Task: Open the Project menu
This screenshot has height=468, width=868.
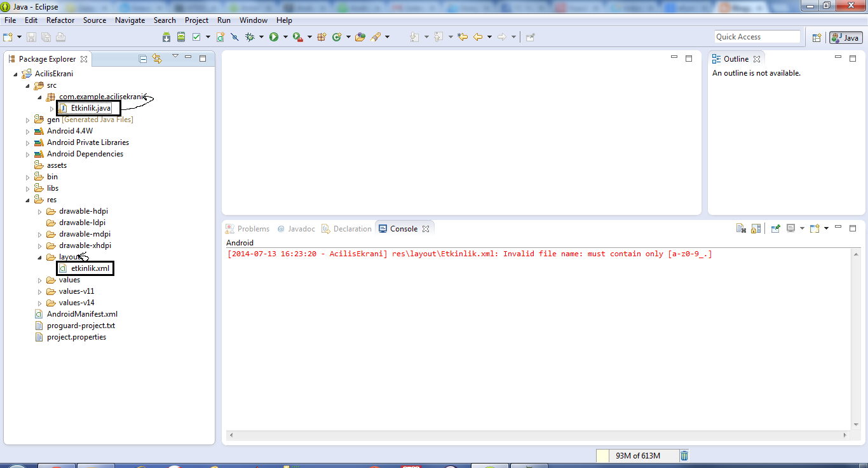Action: [x=197, y=20]
